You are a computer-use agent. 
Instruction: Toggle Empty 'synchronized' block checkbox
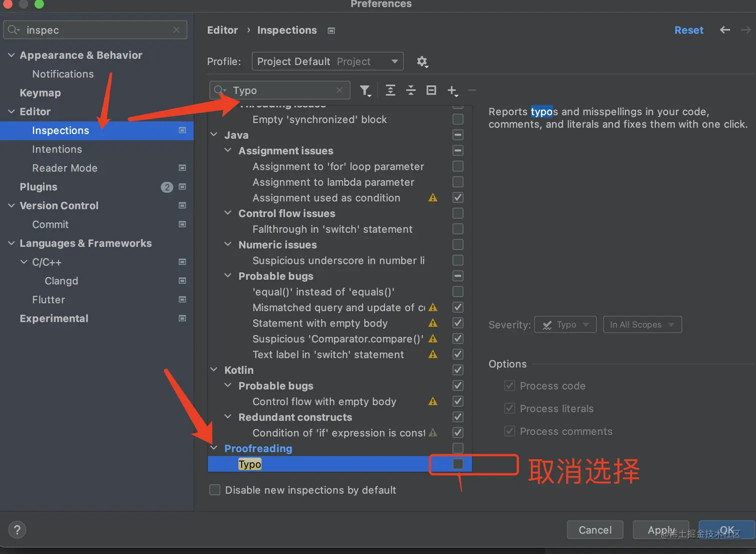457,119
